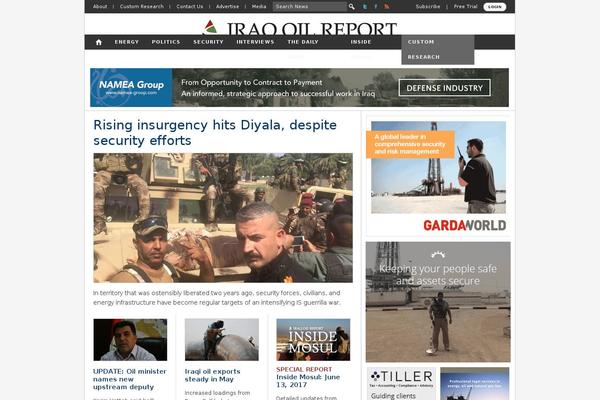The width and height of the screenshot is (600, 400).
Task: Open the oil minister thumbnail photo
Action: [x=130, y=340]
